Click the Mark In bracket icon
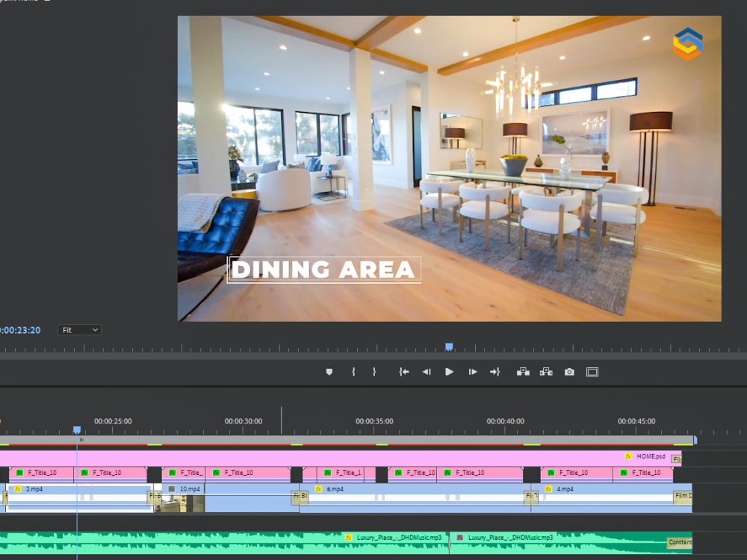The height and width of the screenshot is (560, 747). pos(353,372)
